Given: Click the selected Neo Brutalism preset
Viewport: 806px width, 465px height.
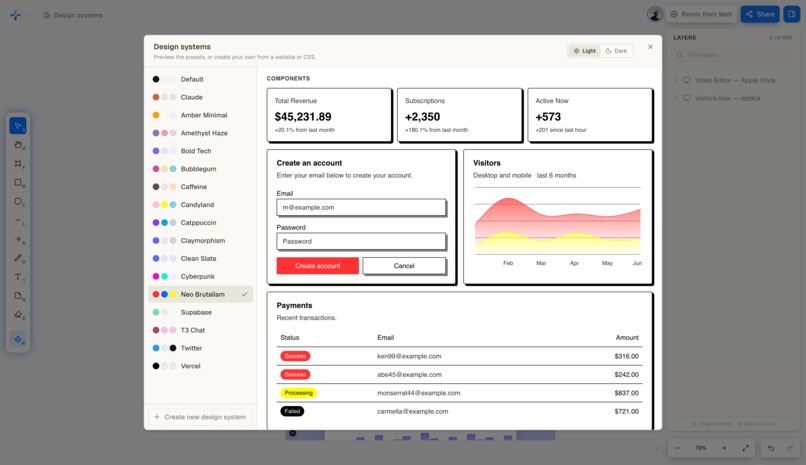Looking at the screenshot, I should point(200,294).
